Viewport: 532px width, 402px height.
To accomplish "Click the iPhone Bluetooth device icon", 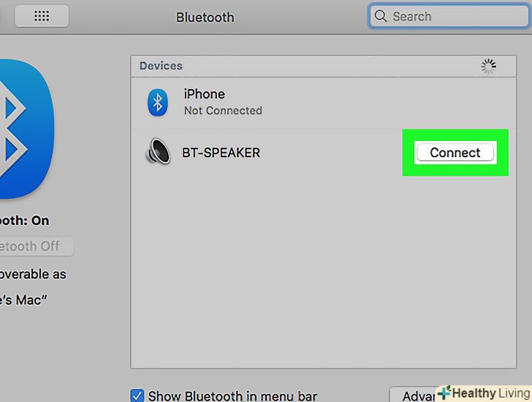I will [x=157, y=102].
